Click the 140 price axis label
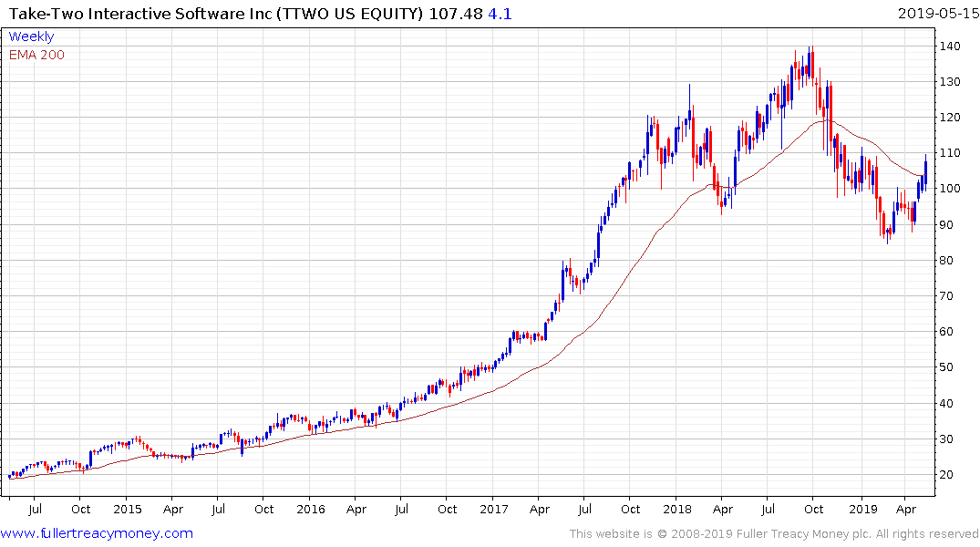The height and width of the screenshot is (547, 980). [x=949, y=46]
